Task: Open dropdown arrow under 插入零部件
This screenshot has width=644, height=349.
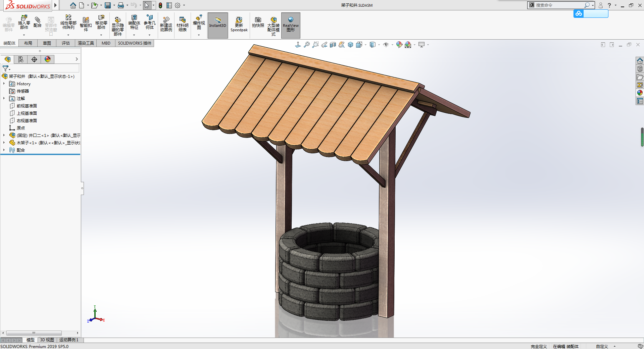Action: 24,35
